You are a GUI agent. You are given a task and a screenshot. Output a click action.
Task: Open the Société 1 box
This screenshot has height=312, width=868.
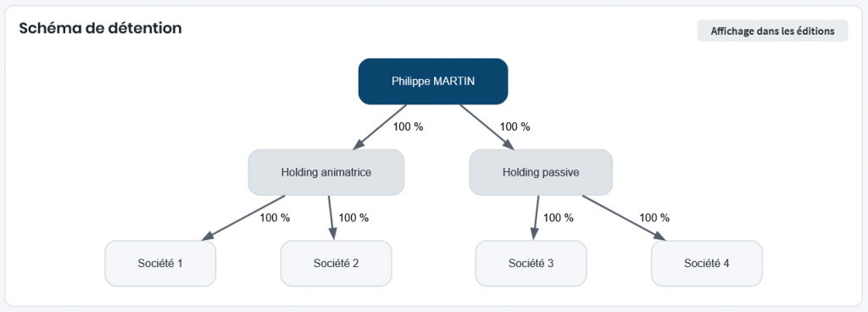pyautogui.click(x=160, y=264)
